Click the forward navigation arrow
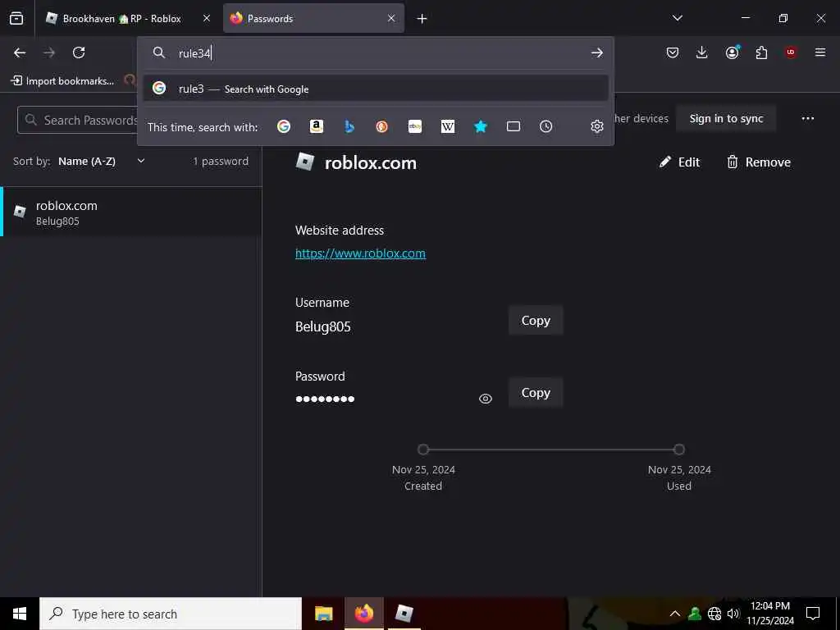The image size is (840, 630). click(49, 52)
